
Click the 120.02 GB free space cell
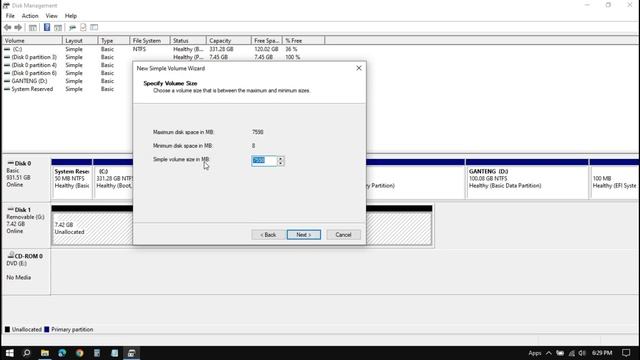click(266, 49)
